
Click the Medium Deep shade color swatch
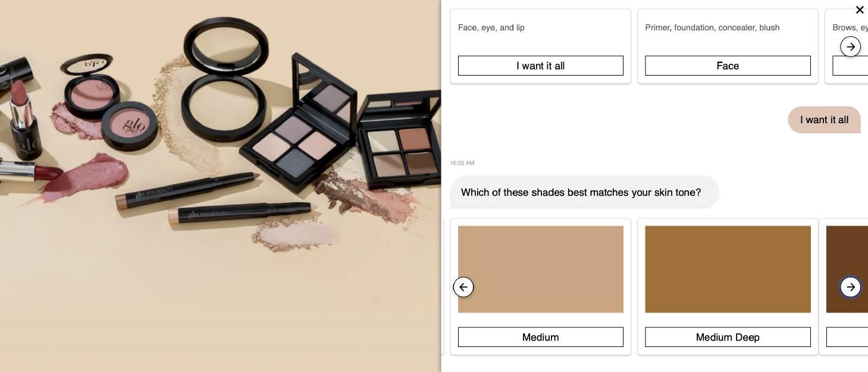(x=728, y=269)
